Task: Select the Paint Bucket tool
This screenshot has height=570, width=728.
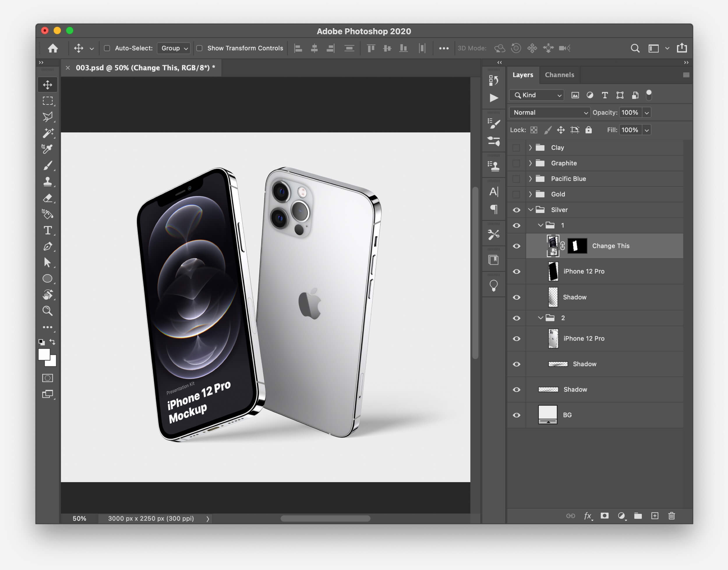Action: click(47, 214)
